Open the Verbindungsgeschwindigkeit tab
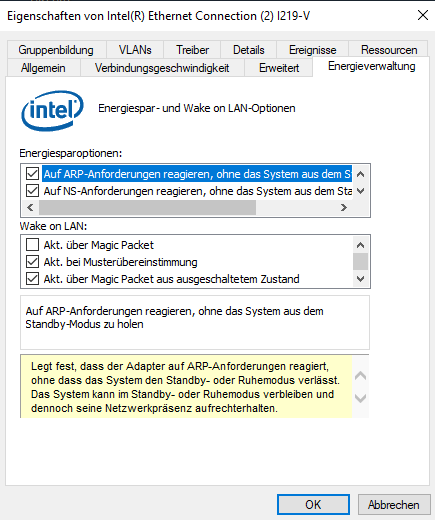This screenshot has width=435, height=520. click(162, 68)
